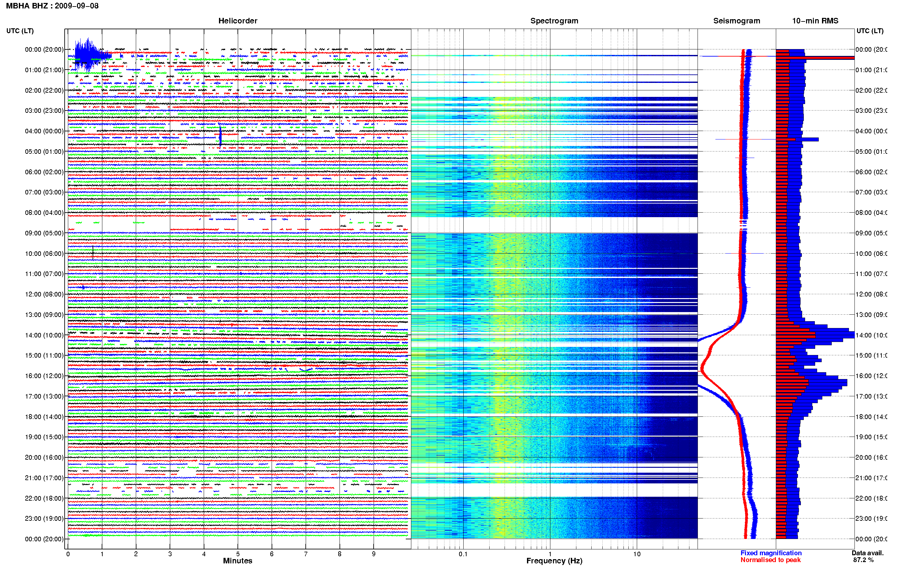924x578 pixels.
Task: Click the 03:00 (23:00) left time label
Action: pos(44,111)
